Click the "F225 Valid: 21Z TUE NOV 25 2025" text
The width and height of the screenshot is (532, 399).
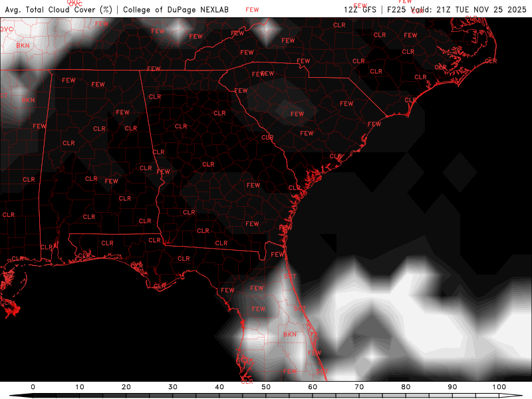(x=457, y=9)
